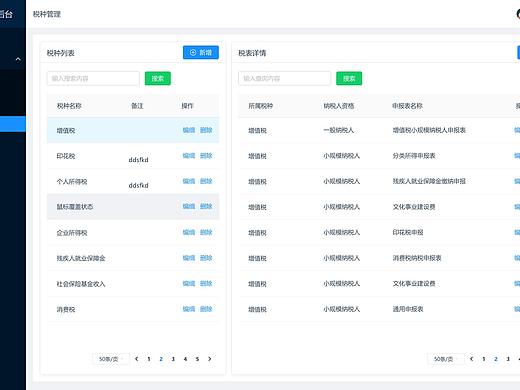
Task: Delete the 企业所得税 row
Action: pos(206,232)
